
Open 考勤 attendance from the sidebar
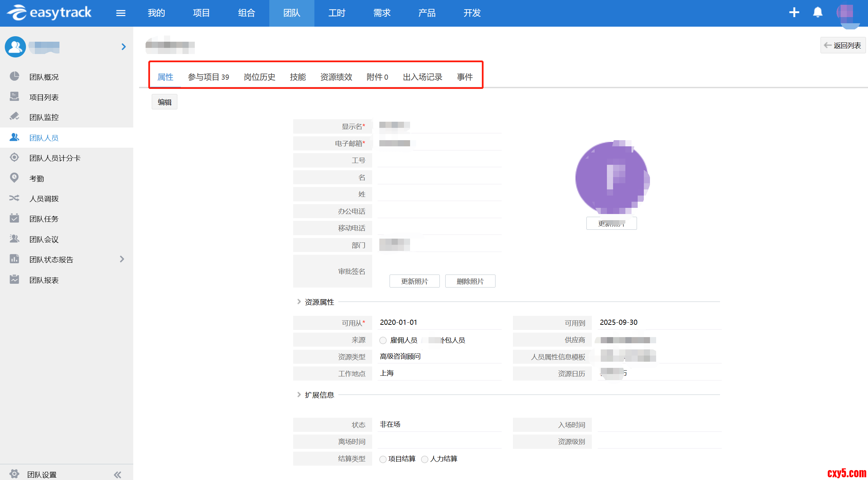point(37,178)
